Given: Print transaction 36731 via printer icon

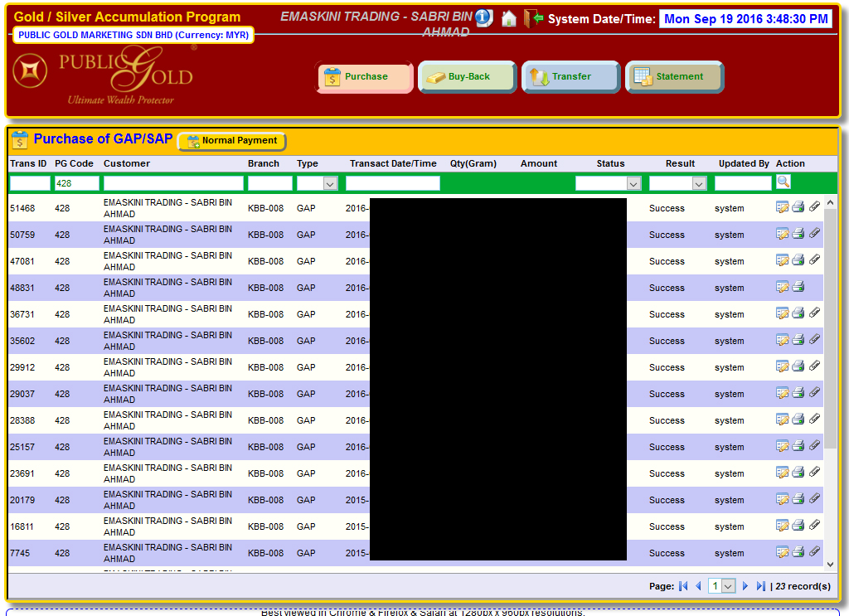Looking at the screenshot, I should pos(798,313).
